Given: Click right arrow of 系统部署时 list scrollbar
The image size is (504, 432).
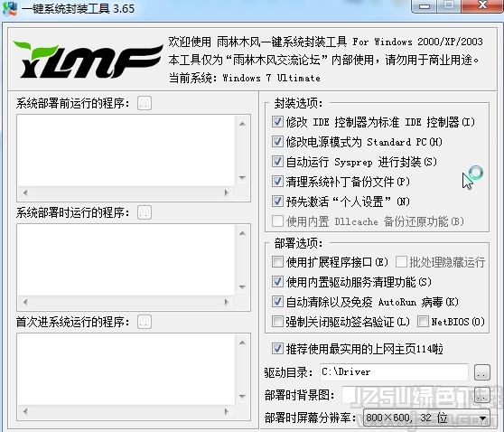Looking at the screenshot, I should [227, 302].
